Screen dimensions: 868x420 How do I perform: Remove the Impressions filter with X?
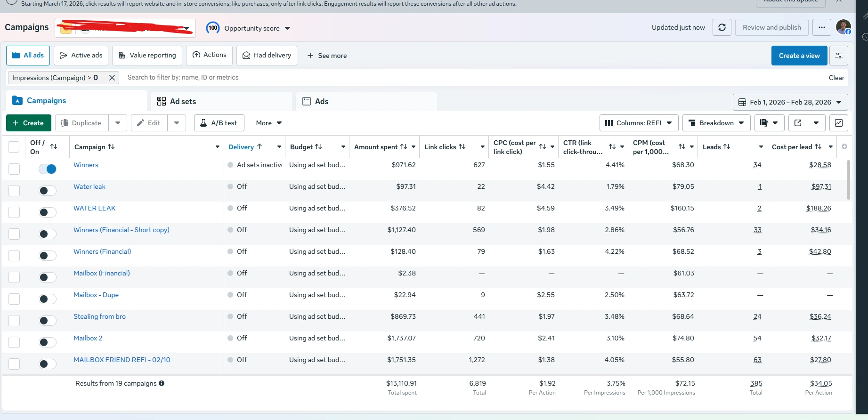112,78
